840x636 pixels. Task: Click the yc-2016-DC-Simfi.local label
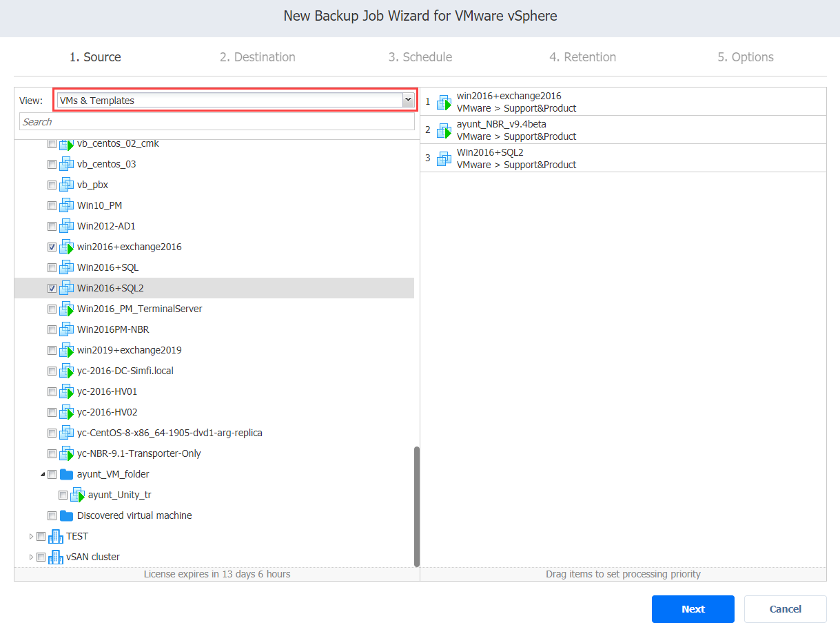(x=125, y=371)
